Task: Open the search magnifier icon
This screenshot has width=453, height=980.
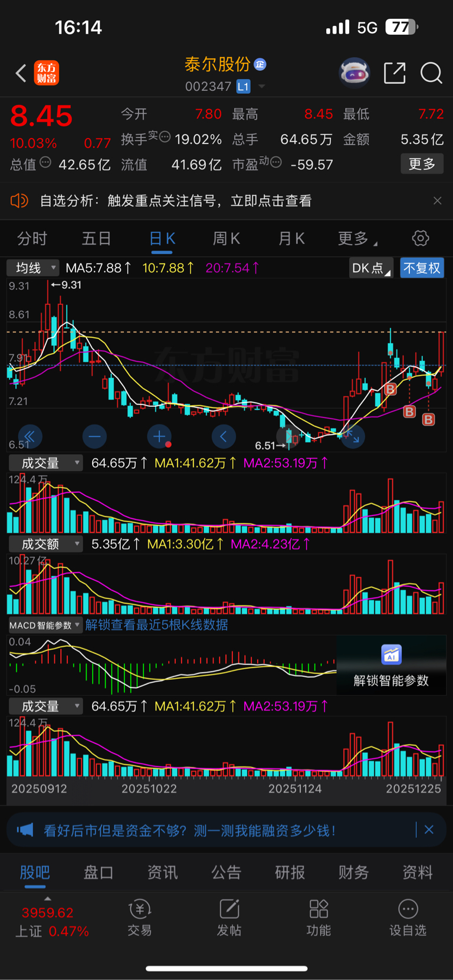Action: point(431,73)
